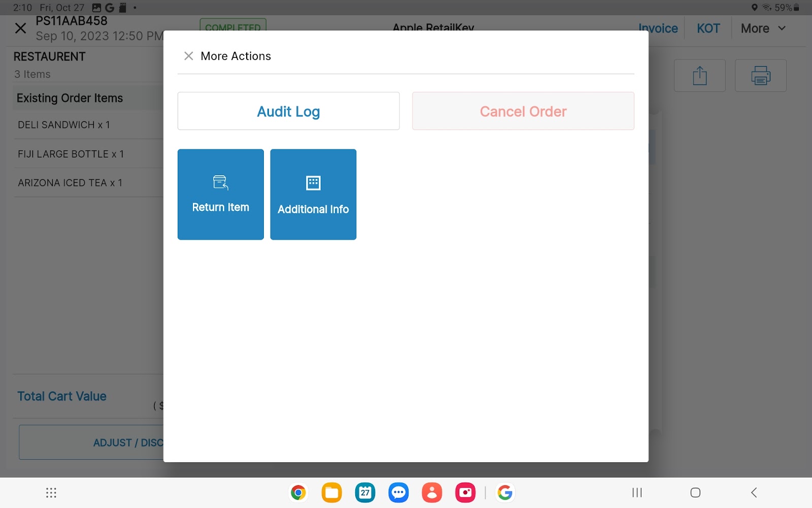Tap the Android back navigation arrow
This screenshot has width=812, height=508.
[754, 492]
